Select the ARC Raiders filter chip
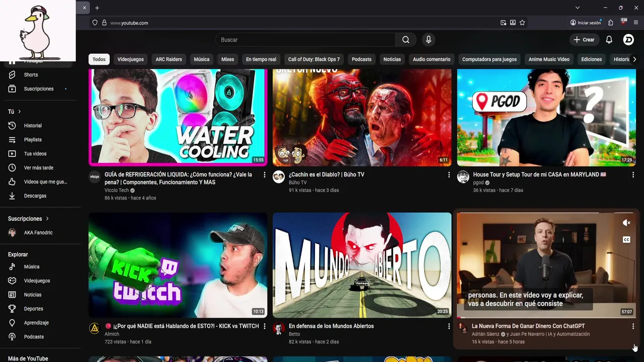Screen dimensions: 644x362 pos(169,59)
